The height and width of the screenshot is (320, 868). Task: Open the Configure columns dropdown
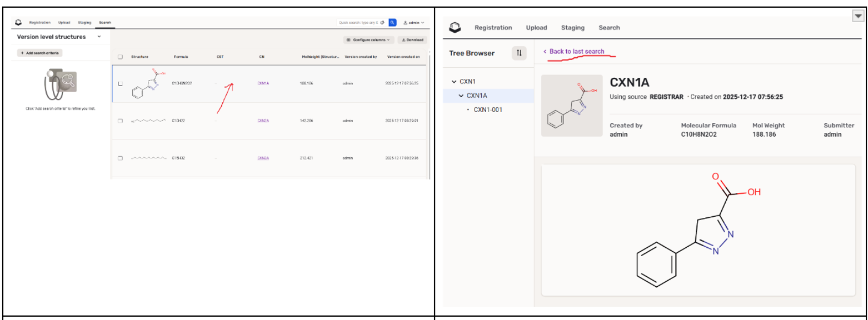[368, 40]
